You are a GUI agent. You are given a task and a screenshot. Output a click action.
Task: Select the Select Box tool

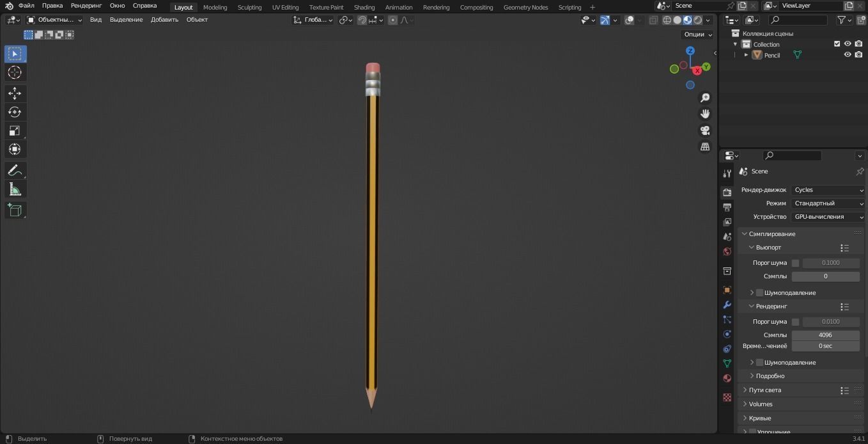[15, 54]
